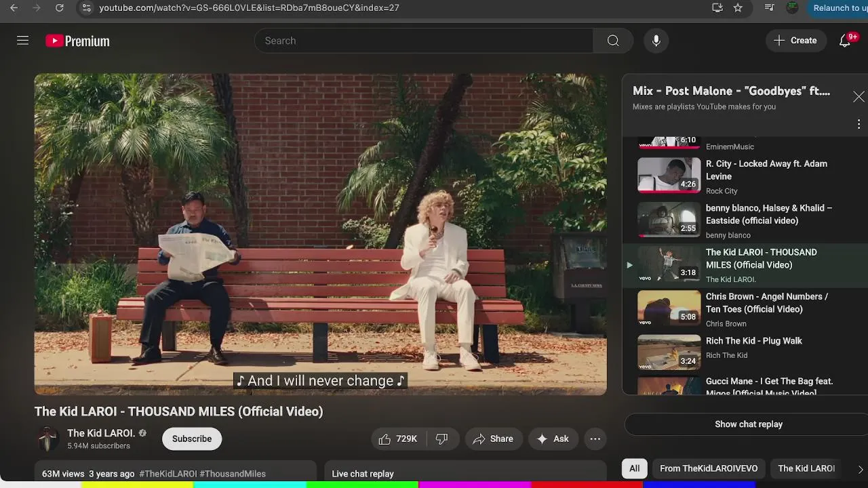The height and width of the screenshot is (488, 868).
Task: Select From TheKidLAROIVEVO chip
Action: pyautogui.click(x=709, y=468)
